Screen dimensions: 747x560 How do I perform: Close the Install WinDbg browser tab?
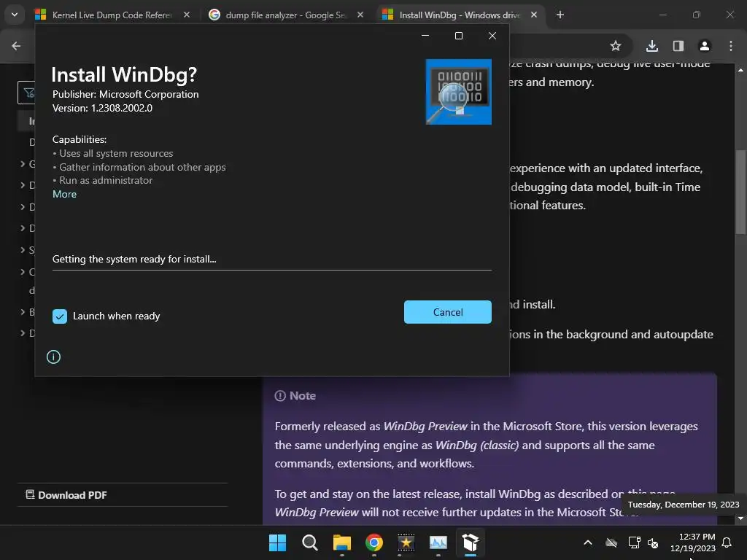pyautogui.click(x=533, y=15)
